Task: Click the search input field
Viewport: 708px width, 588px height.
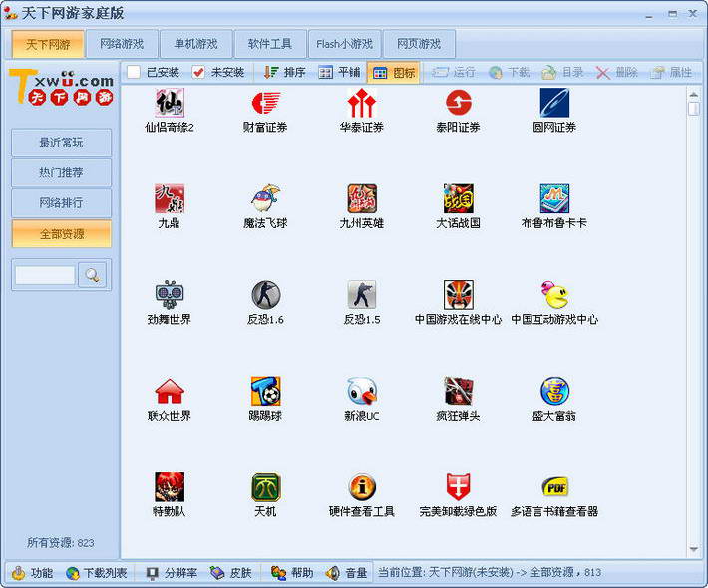Action: (x=45, y=275)
